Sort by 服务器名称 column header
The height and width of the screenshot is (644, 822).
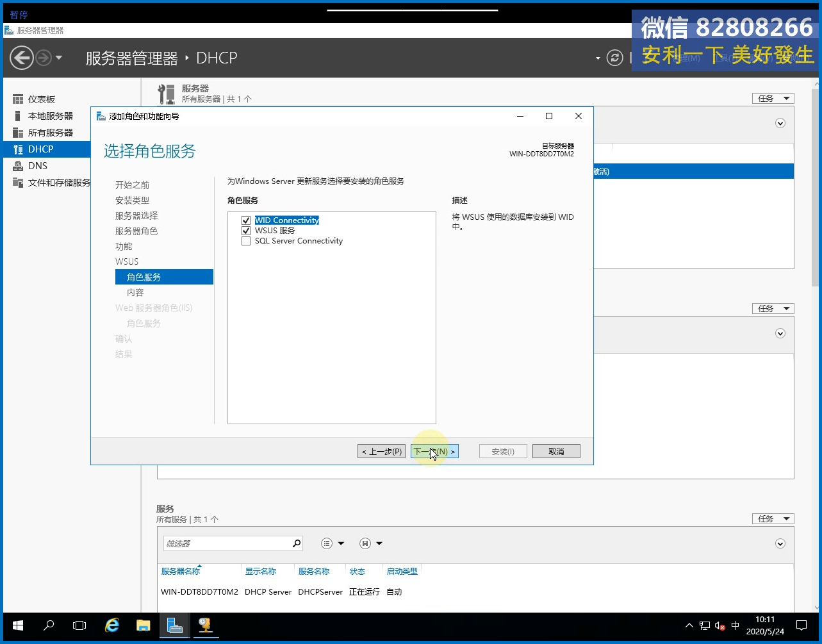pos(181,571)
